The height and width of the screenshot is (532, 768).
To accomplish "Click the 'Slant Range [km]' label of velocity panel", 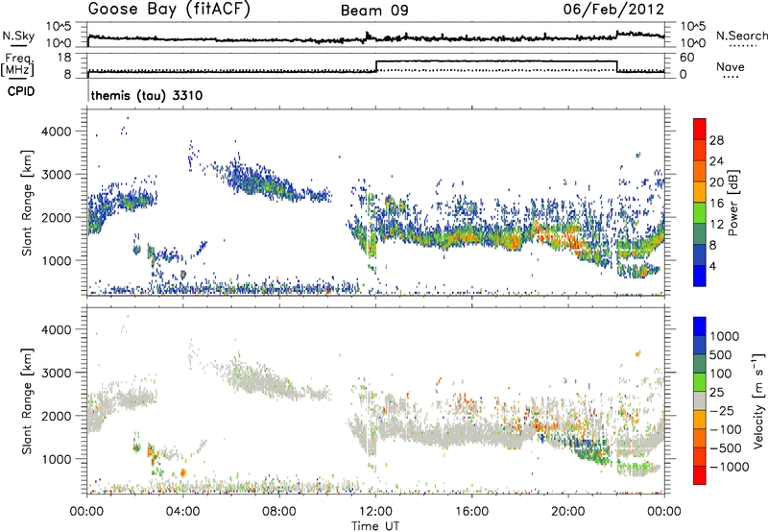I will 27,400.
